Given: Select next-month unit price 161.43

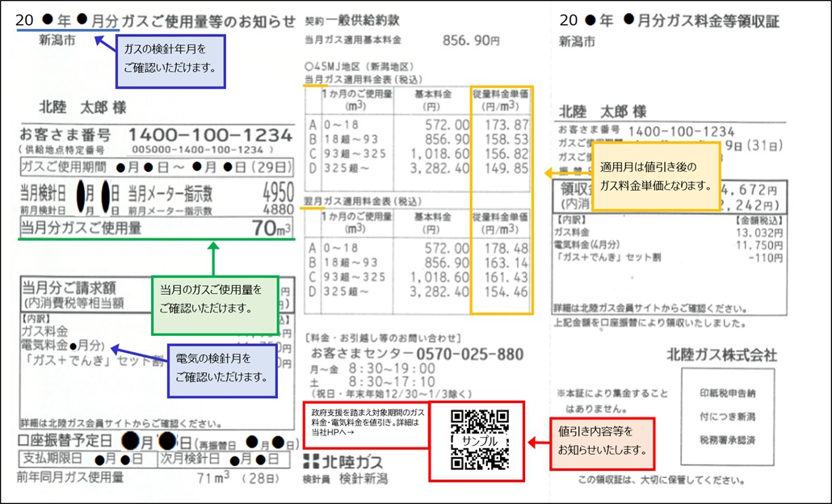Looking at the screenshot, I should tap(506, 277).
